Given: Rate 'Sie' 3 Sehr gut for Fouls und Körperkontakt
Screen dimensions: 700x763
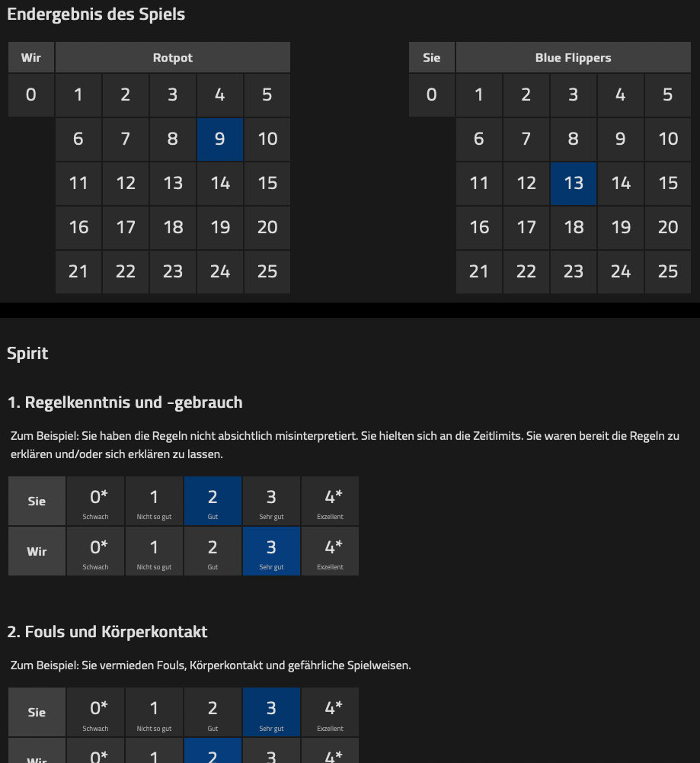Looking at the screenshot, I should click(271, 711).
